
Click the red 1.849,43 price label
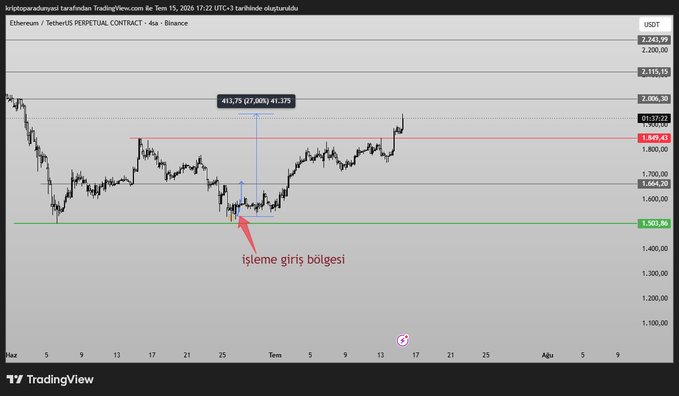(654, 138)
